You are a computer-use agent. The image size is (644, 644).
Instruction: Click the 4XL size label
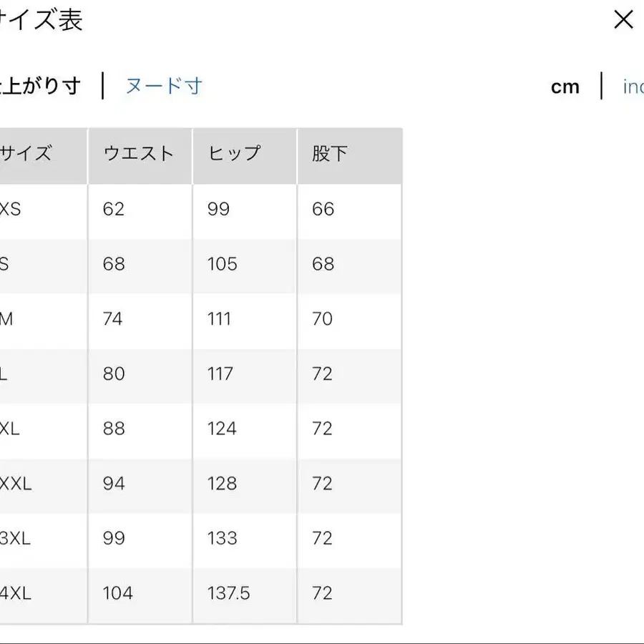[16, 593]
